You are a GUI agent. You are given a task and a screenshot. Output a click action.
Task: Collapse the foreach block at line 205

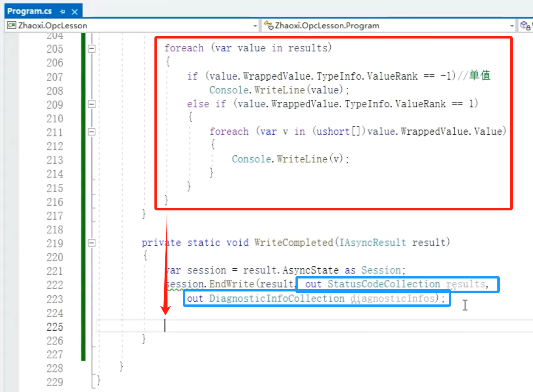coord(92,49)
